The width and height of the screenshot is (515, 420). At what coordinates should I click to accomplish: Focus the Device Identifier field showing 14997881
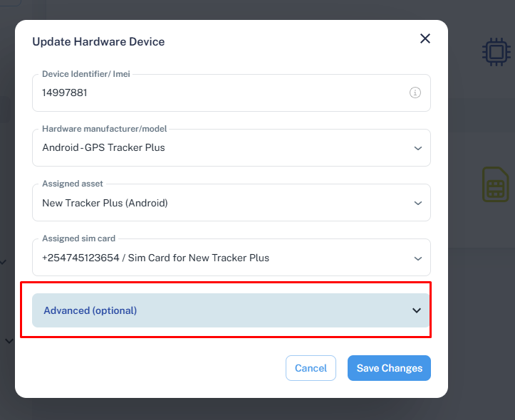tap(232, 93)
